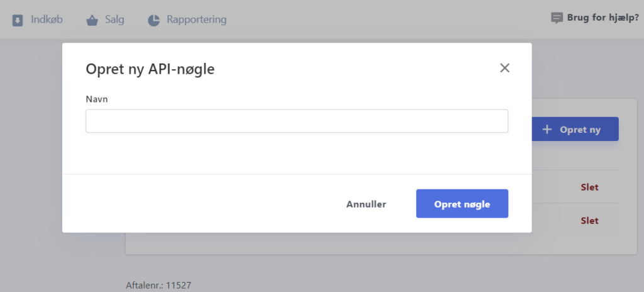
Task: Click the lower Slet link
Action: [x=589, y=220]
